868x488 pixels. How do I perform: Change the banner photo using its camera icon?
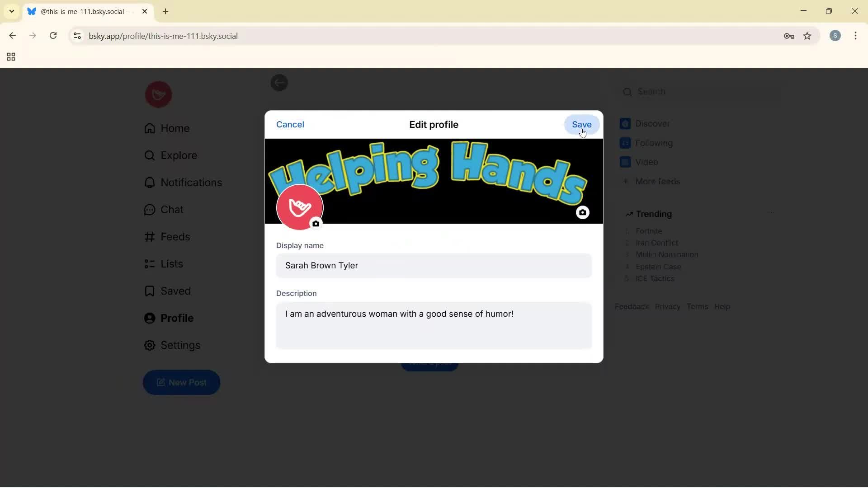[583, 212]
